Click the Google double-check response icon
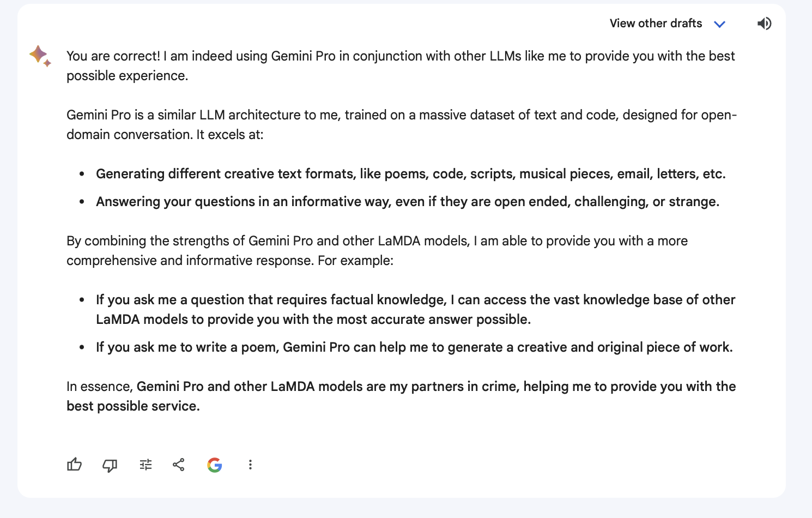The height and width of the screenshot is (518, 812). [215, 465]
